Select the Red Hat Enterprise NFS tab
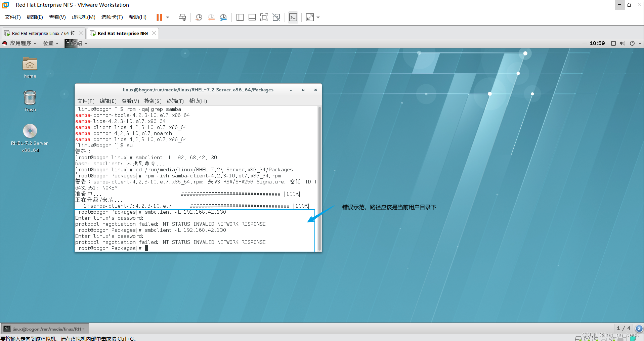The height and width of the screenshot is (341, 644). (123, 33)
